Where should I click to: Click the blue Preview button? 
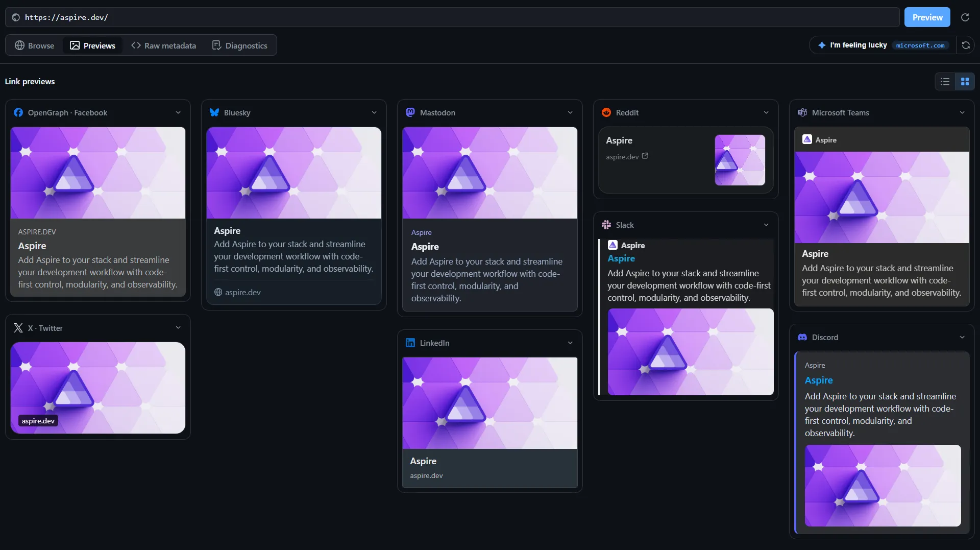pos(927,17)
